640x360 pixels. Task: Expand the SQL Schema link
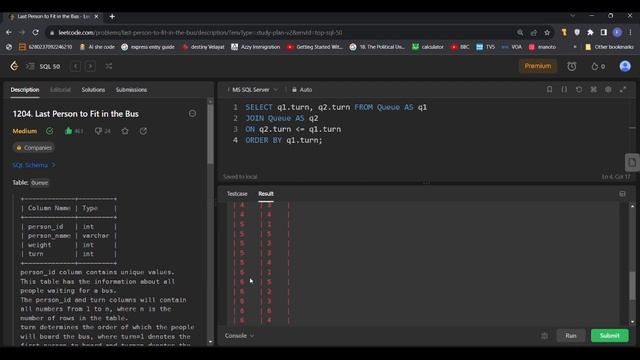pos(33,165)
